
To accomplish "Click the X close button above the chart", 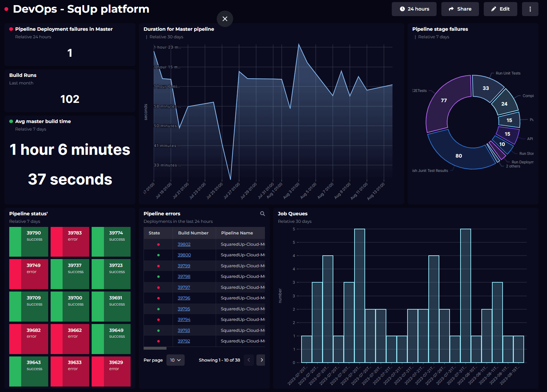I will 225,19.
